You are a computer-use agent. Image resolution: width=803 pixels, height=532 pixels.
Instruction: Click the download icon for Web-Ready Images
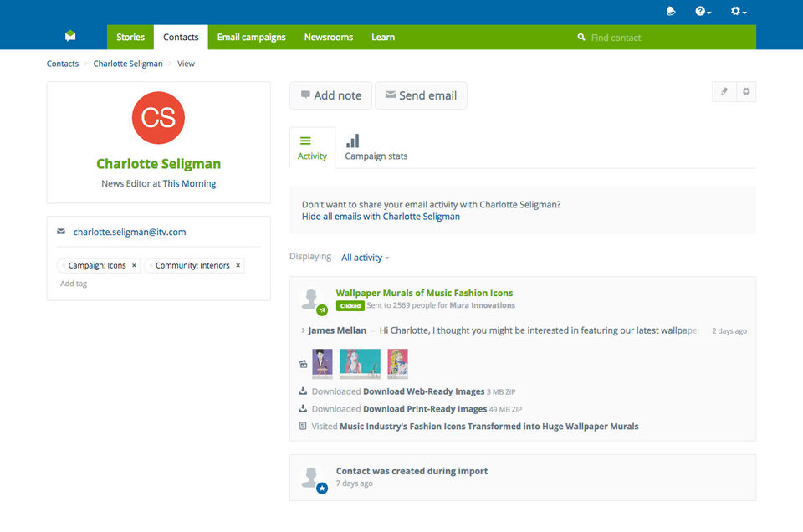pos(303,391)
